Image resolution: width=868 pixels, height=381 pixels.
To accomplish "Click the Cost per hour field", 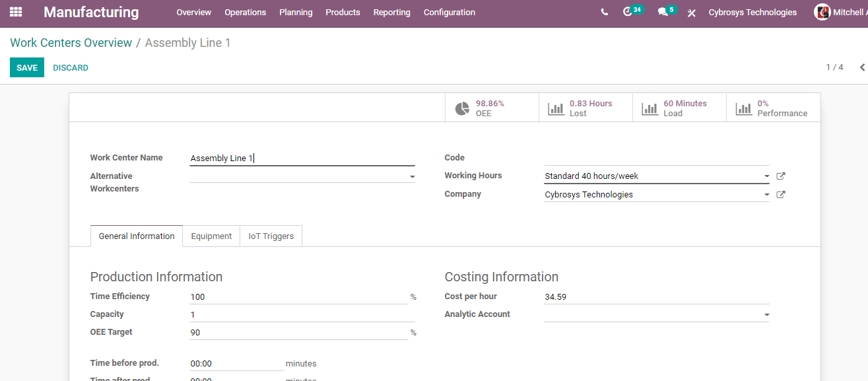I will click(x=656, y=297).
